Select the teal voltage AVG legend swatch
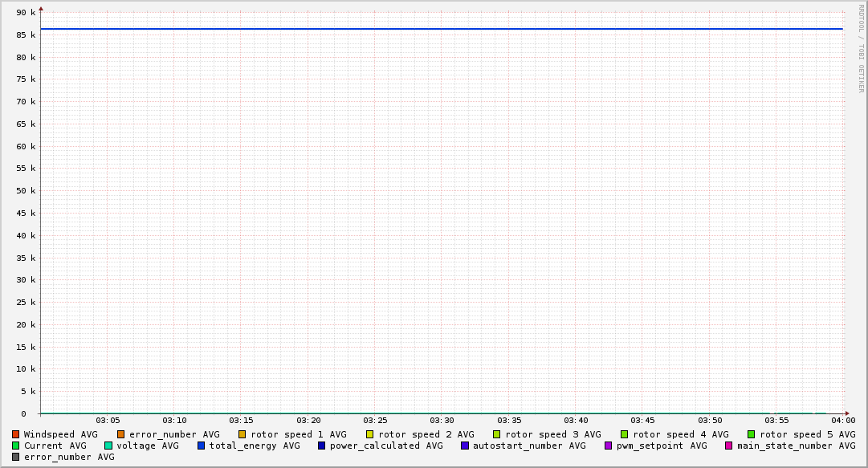This screenshot has height=468, width=868. (108, 446)
